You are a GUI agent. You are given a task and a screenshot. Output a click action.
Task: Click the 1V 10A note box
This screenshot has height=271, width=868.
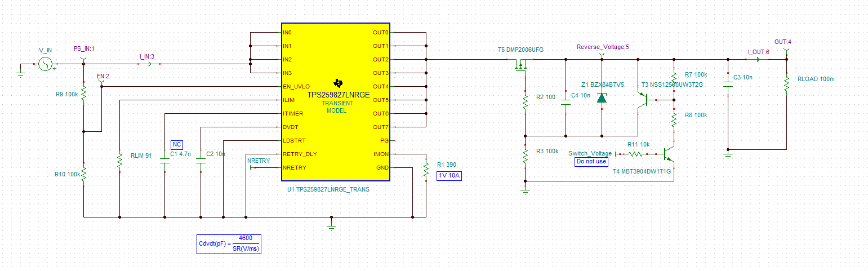click(450, 175)
